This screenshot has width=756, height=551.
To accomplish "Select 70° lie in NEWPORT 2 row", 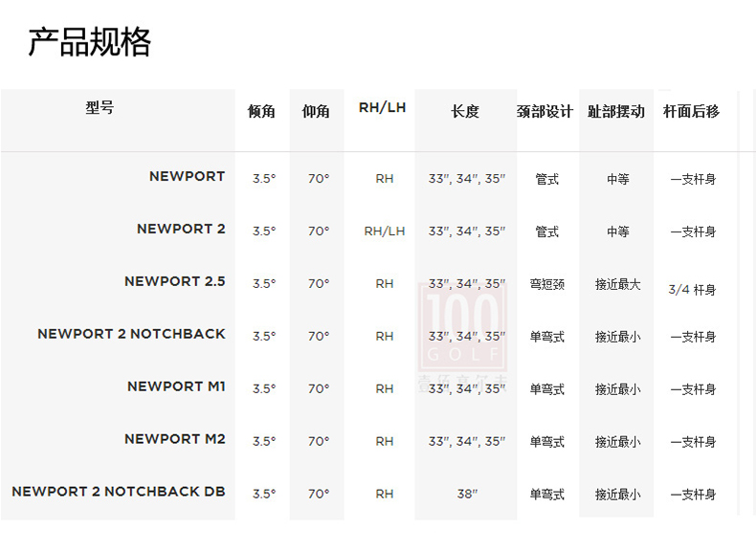I will pos(319,231).
